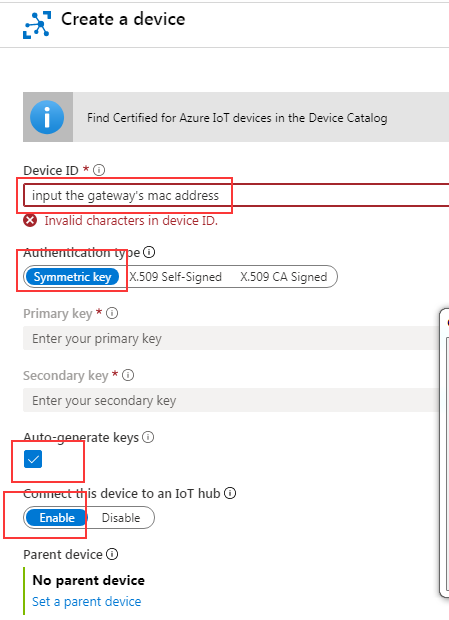Click the Parent device info icon
Viewport: 449px width, 620px height.
click(x=112, y=554)
